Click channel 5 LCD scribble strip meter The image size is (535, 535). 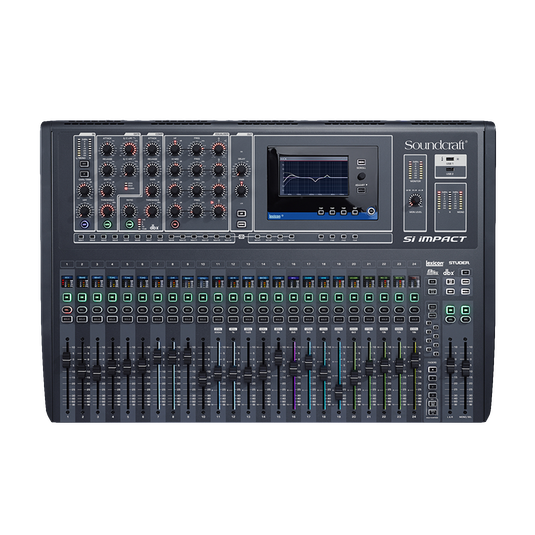(x=127, y=281)
